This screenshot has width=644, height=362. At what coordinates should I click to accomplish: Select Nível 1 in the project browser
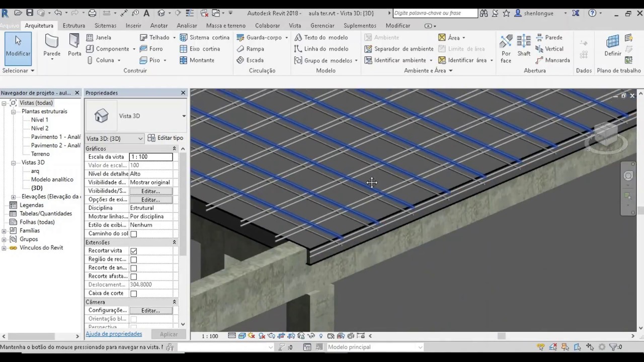coord(40,120)
